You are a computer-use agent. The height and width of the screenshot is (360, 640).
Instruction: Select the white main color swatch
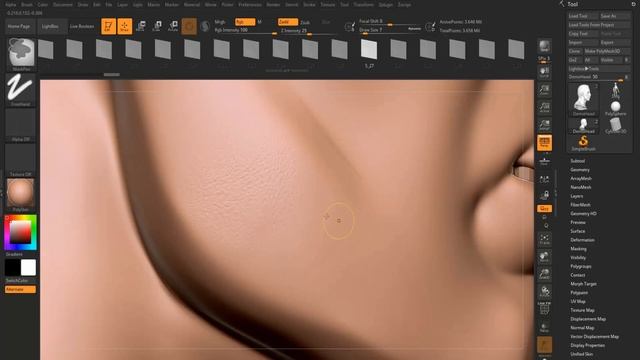coord(28,268)
